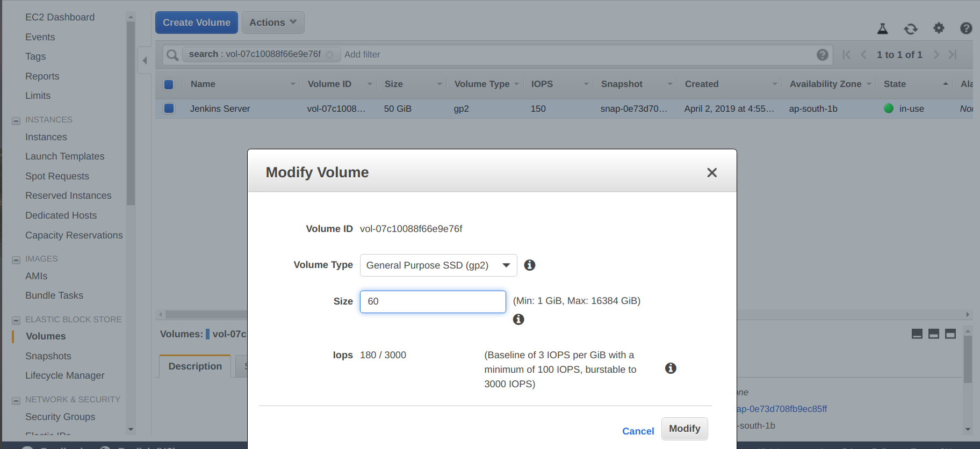Open the Volume Type dropdown

(x=438, y=265)
